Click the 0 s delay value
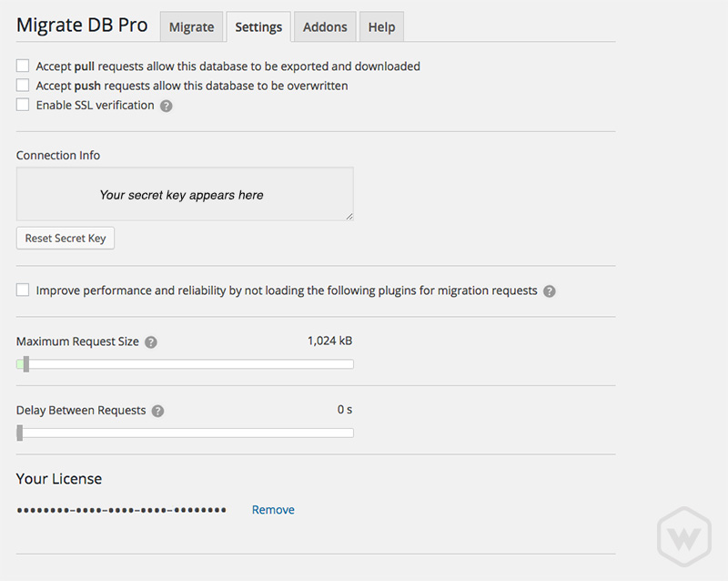728x581 pixels. tap(345, 410)
